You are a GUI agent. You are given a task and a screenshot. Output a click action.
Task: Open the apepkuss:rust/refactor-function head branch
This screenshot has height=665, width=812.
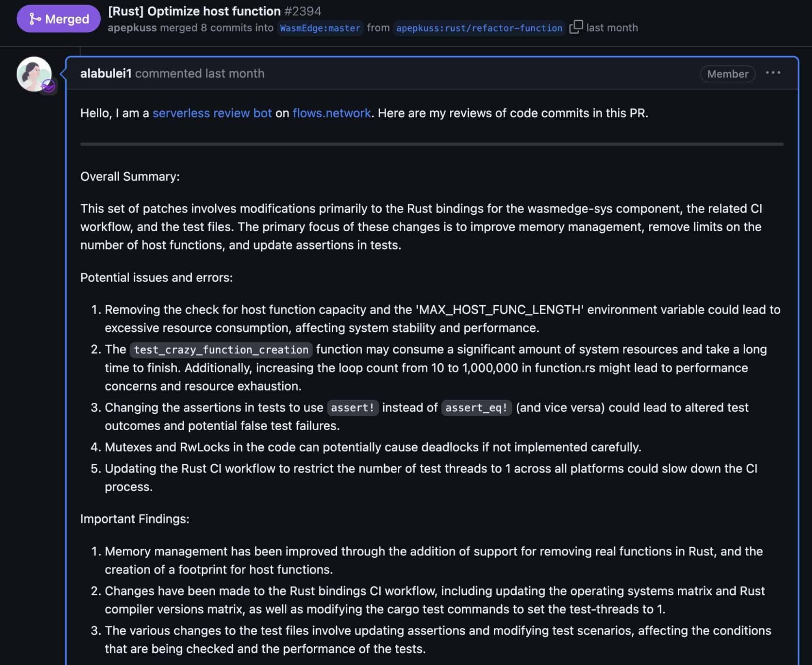(x=479, y=28)
